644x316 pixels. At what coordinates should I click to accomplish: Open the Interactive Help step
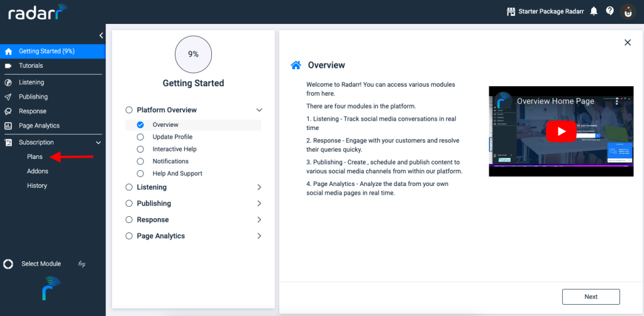(x=175, y=149)
